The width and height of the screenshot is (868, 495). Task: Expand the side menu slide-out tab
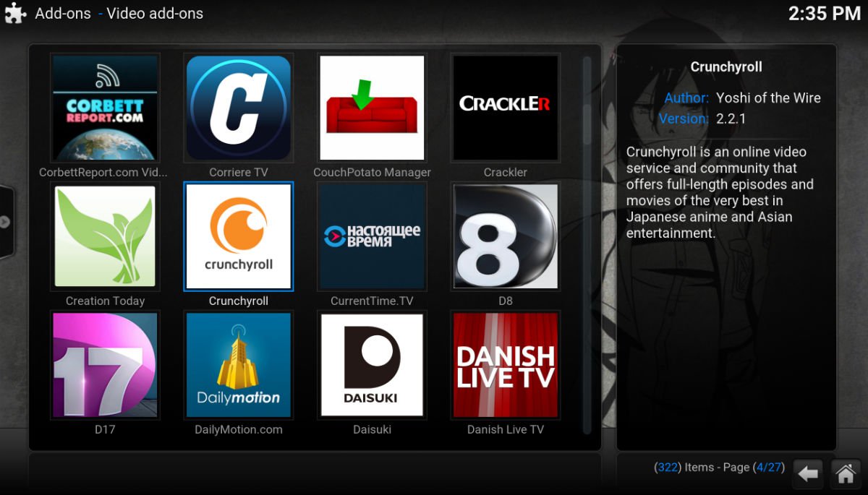pos(6,222)
